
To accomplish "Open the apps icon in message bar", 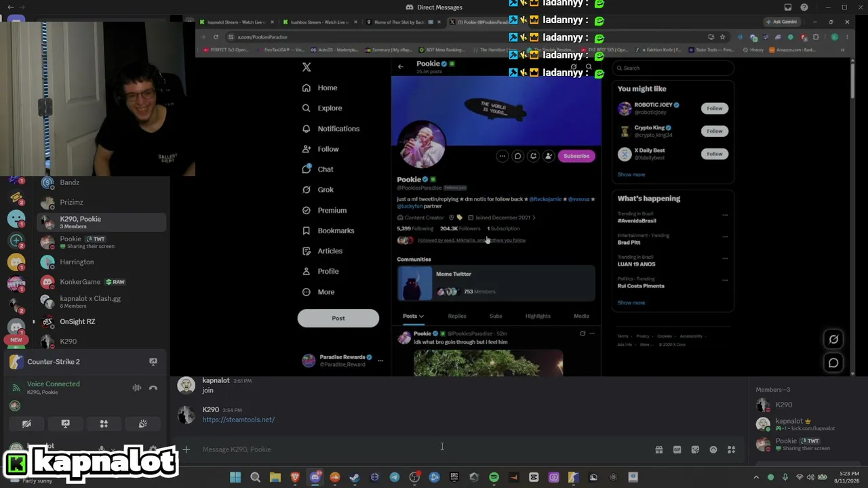I will coord(731,449).
